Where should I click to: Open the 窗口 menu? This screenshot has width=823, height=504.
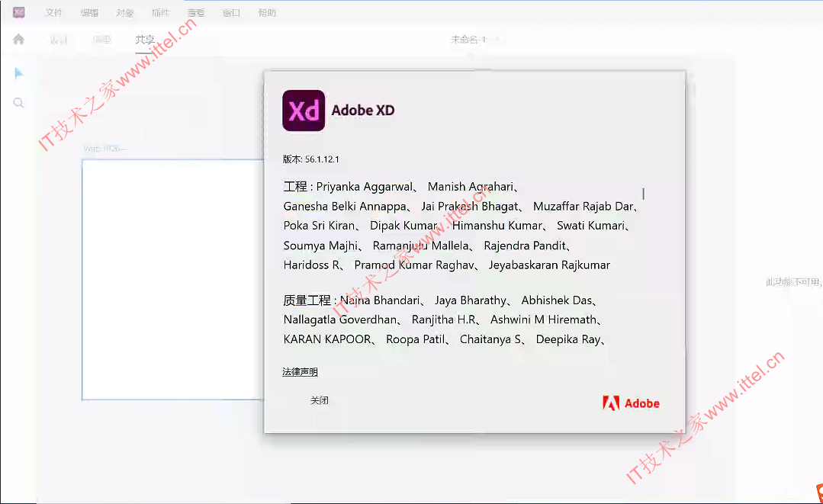[x=231, y=13]
